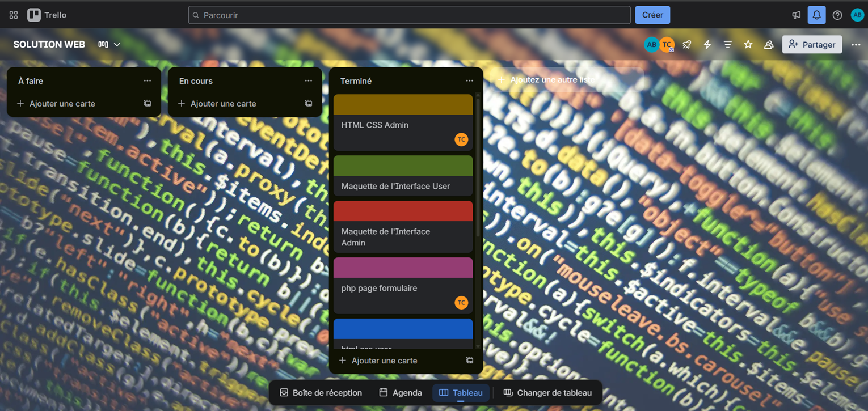Create from template in À faire list
The width and height of the screenshot is (868, 411).
tap(148, 103)
